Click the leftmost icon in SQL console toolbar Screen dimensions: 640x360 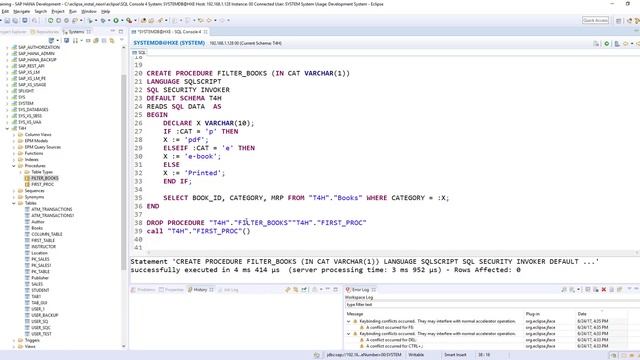coord(596,43)
